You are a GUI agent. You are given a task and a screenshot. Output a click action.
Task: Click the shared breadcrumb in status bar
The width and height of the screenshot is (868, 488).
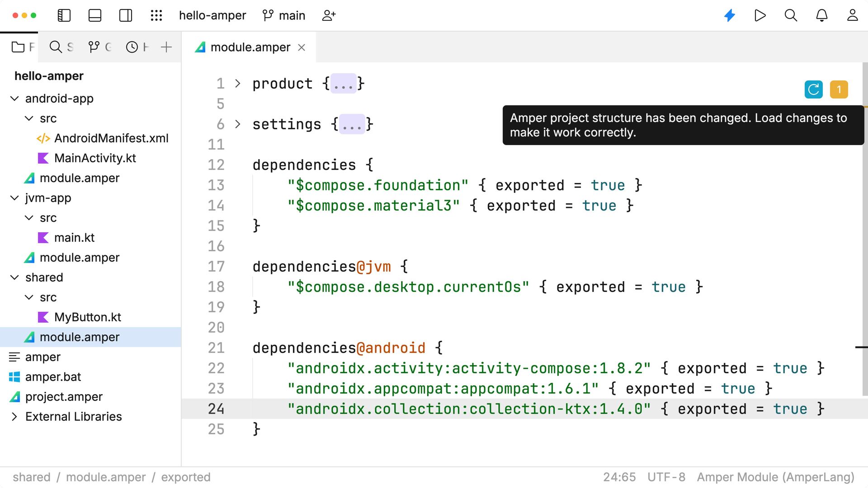tap(32, 477)
